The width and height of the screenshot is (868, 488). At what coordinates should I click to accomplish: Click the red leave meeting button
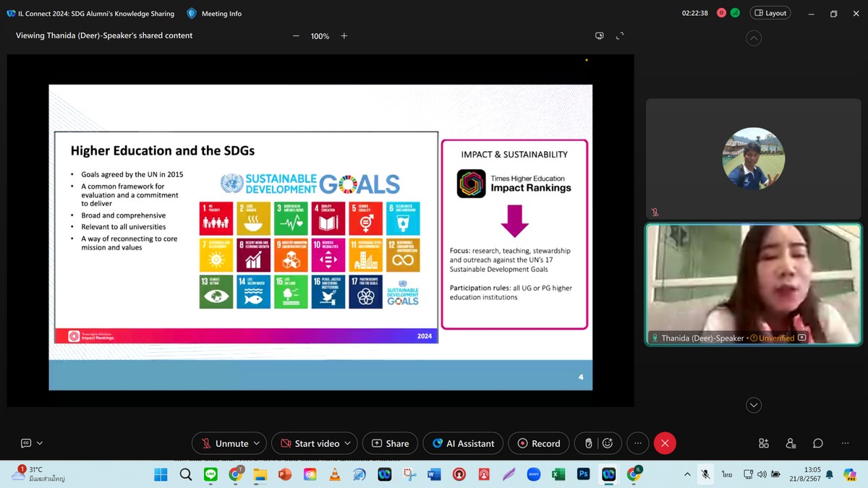point(665,443)
